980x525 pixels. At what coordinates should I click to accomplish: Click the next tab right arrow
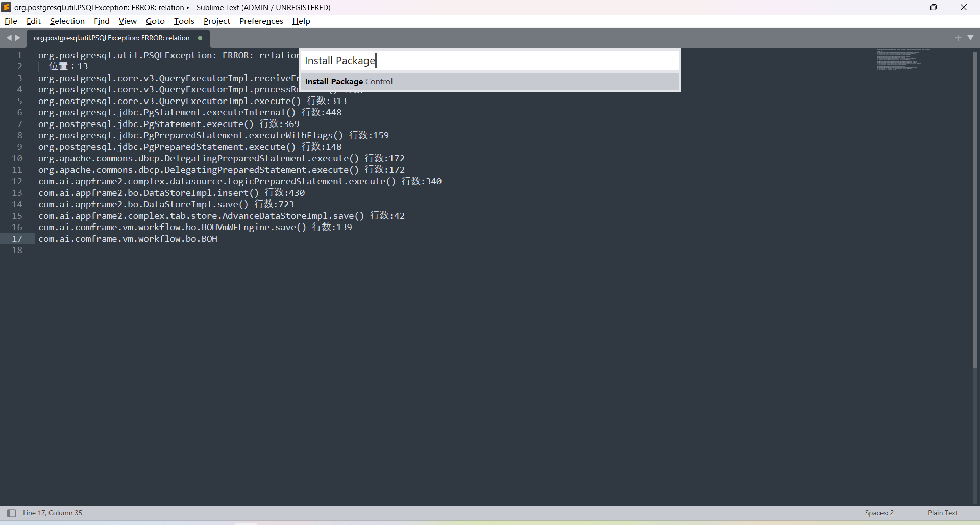tap(18, 38)
